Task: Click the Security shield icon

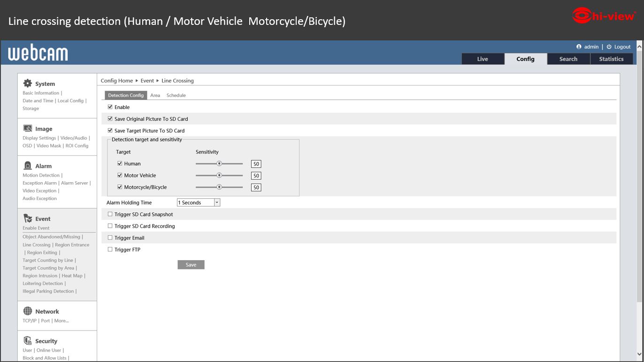Action: [x=28, y=341]
